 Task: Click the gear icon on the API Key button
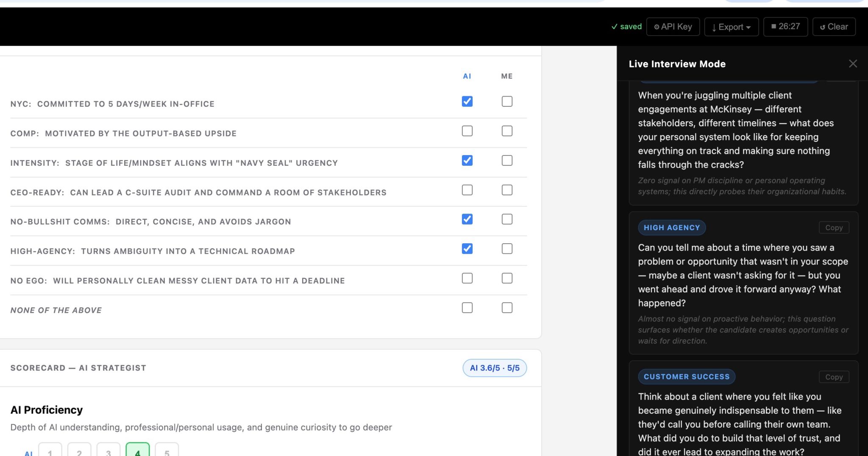point(657,26)
